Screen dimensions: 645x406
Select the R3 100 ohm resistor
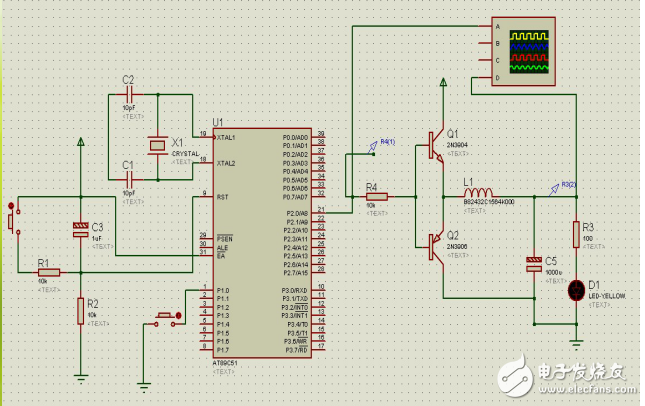[x=577, y=234]
